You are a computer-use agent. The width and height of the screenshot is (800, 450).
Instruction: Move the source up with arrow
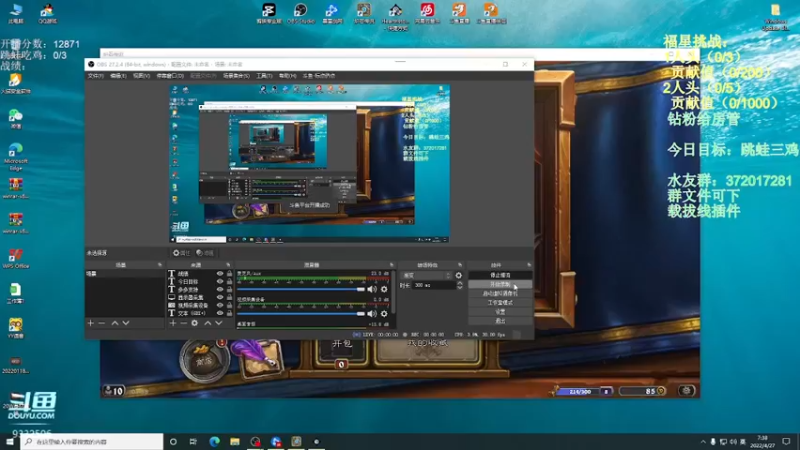[x=208, y=323]
